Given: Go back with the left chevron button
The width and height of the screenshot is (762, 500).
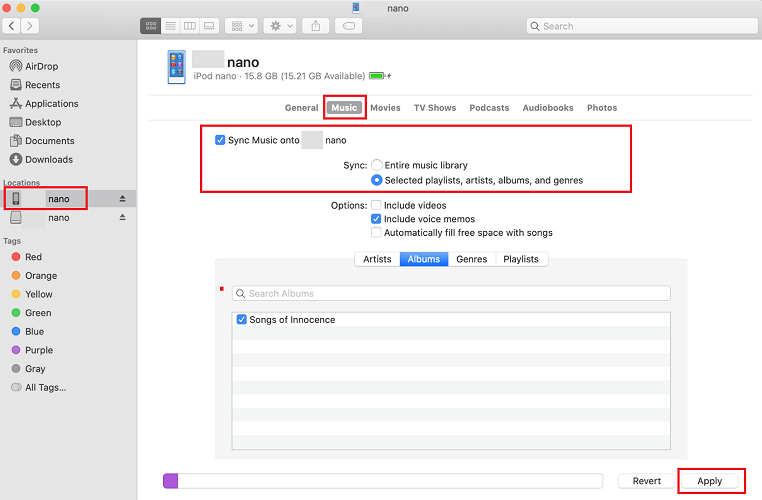Looking at the screenshot, I should coord(12,26).
